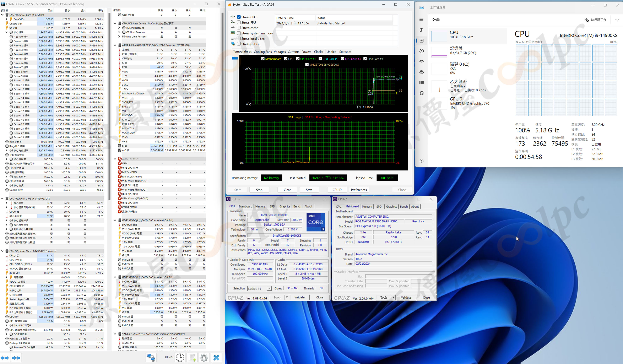This screenshot has height=364, width=623.
Task: Open AIDA64 Statistics tab
Action: 345,52
